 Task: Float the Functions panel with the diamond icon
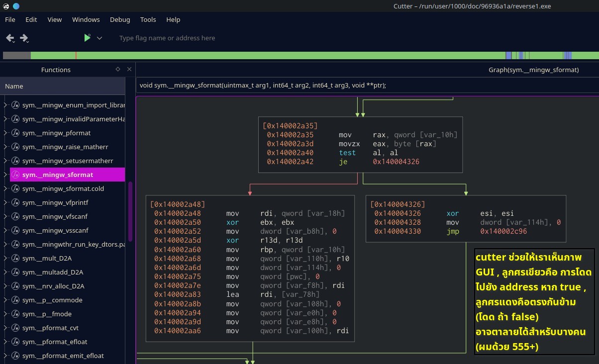[118, 70]
